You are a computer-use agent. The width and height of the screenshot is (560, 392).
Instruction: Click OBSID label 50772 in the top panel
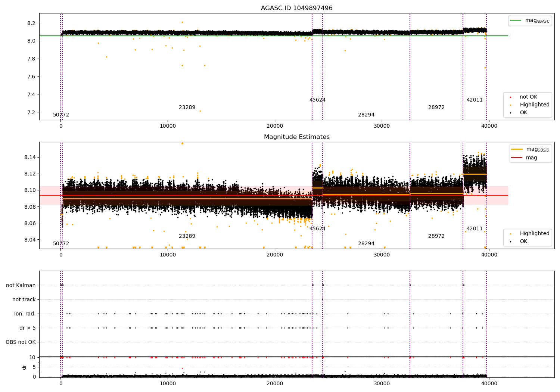[61, 115]
